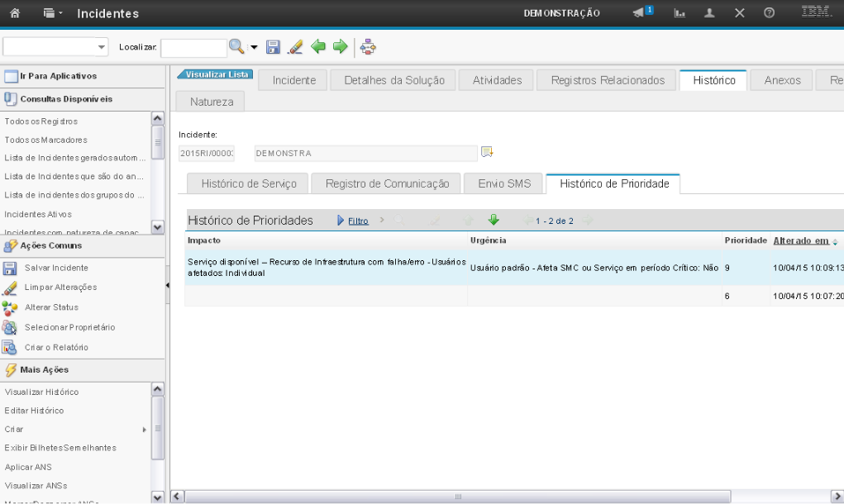
Task: Click the save incident disk icon in the toolbar
Action: coord(273,47)
